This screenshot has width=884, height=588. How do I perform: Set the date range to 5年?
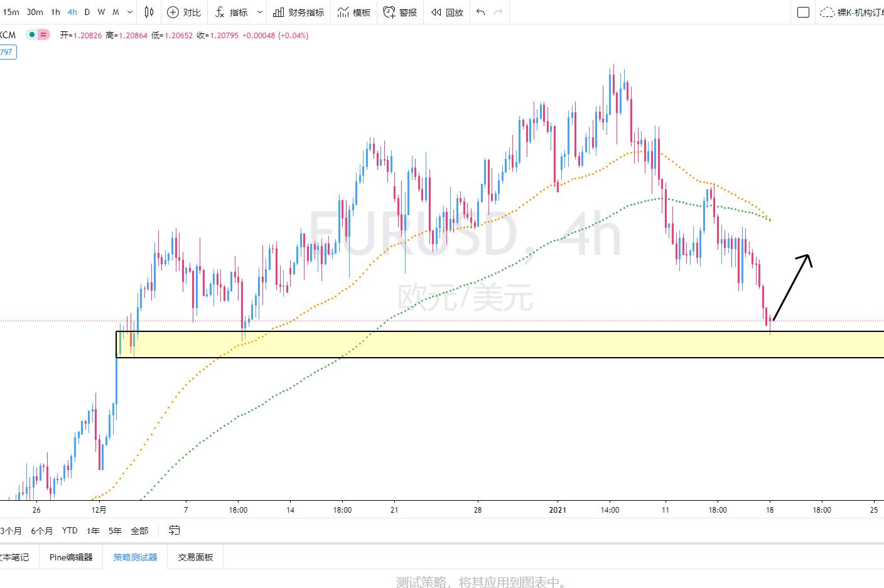pyautogui.click(x=115, y=530)
